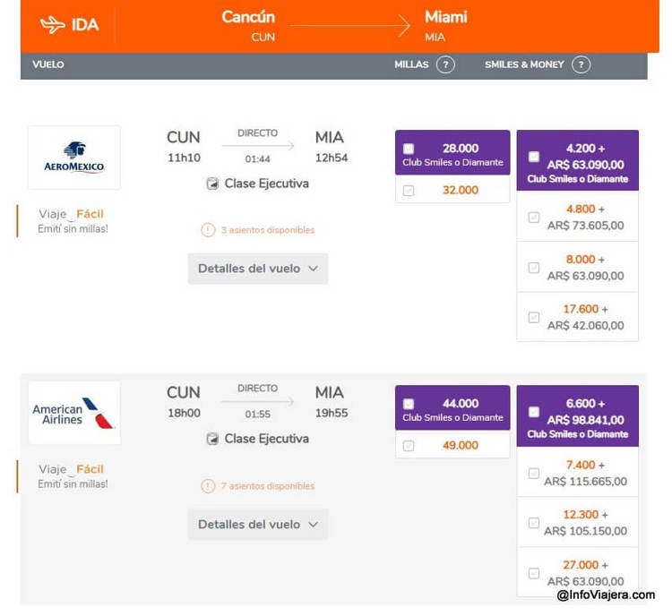Click the 3 asientos disponibles notice
The width and height of the screenshot is (672, 616).
(x=267, y=230)
